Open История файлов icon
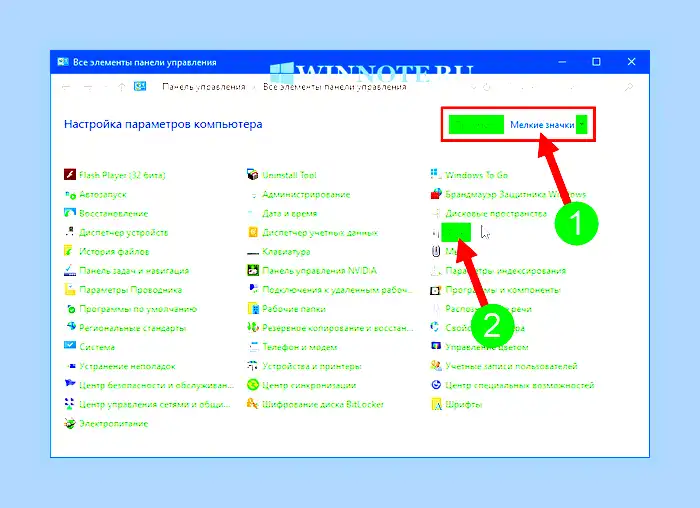700x508 pixels. (70, 251)
